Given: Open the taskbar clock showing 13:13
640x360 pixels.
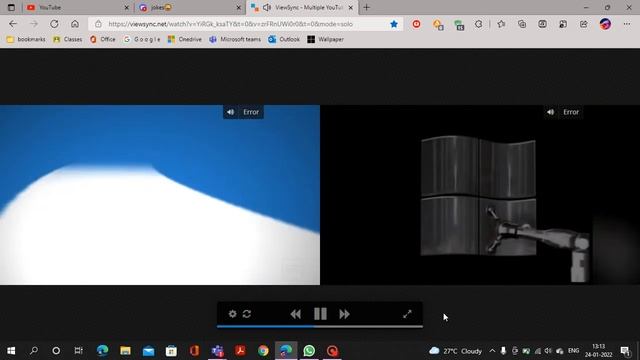Looking at the screenshot, I should 598,351.
